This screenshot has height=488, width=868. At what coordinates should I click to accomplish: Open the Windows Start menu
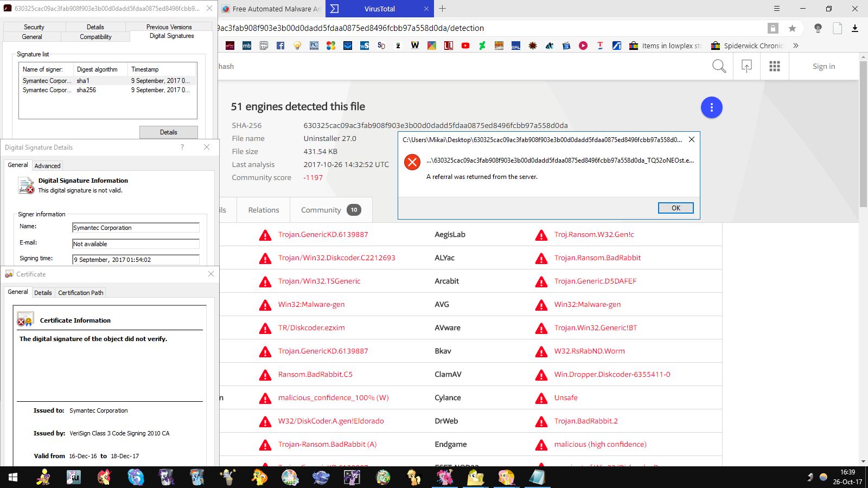click(x=12, y=477)
